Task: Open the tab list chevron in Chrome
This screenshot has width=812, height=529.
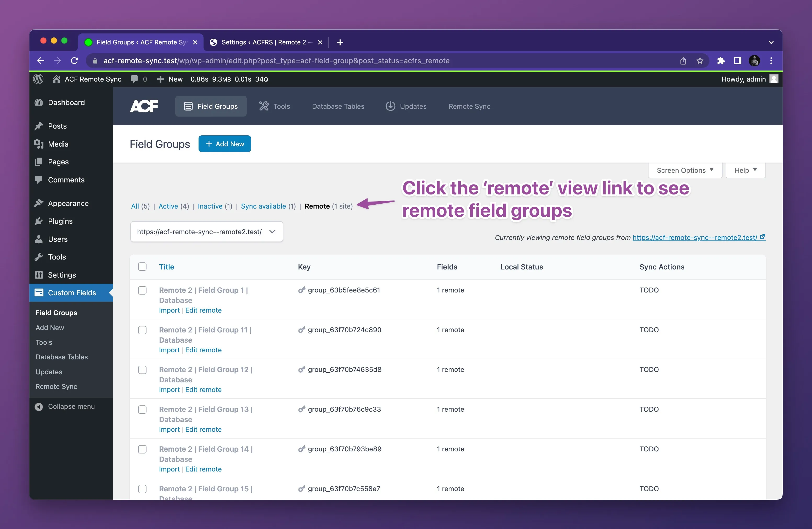Action: point(771,42)
